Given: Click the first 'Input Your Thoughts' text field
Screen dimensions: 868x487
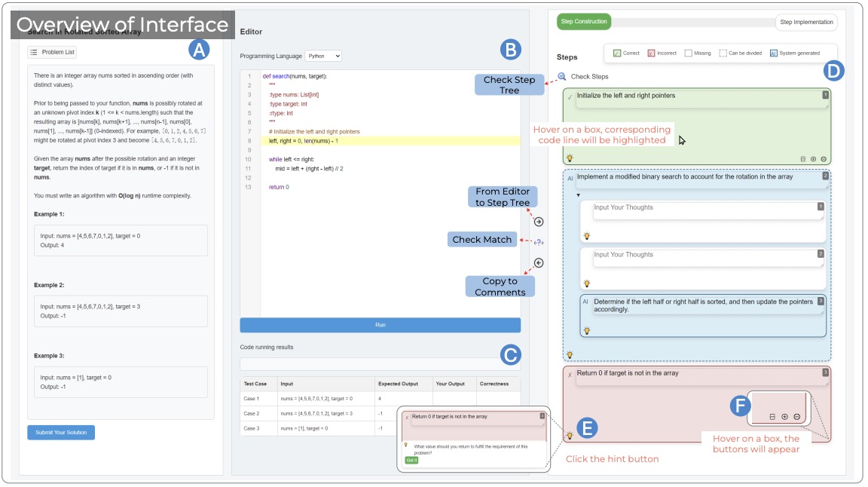Looking at the screenshot, I should click(708, 210).
